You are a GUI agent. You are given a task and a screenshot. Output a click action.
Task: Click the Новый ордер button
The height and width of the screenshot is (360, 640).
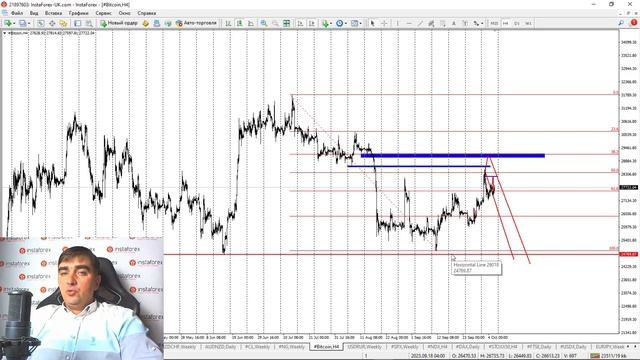119,23
